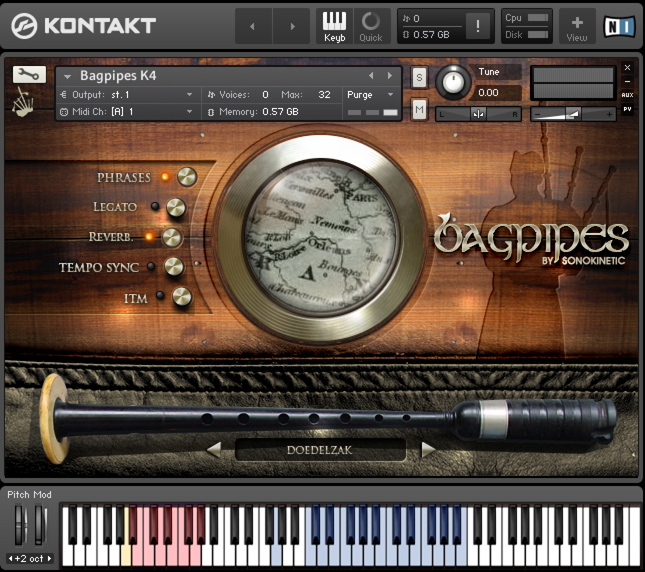Toggle the Legato switch
645x572 pixels.
tap(176, 207)
